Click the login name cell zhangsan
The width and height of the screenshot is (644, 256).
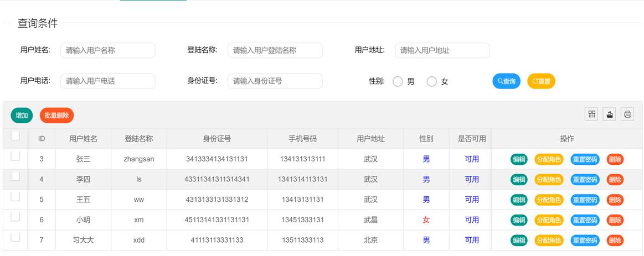[139, 159]
